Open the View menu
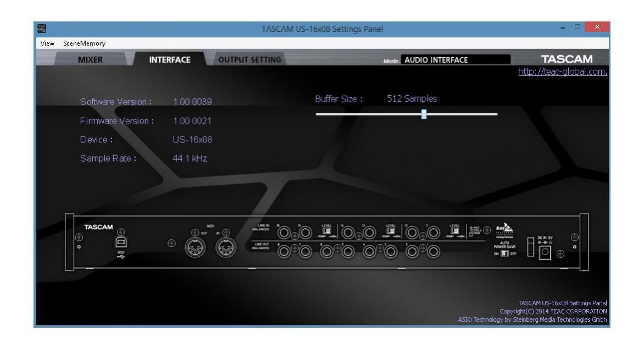The image size is (644, 347). (47, 43)
